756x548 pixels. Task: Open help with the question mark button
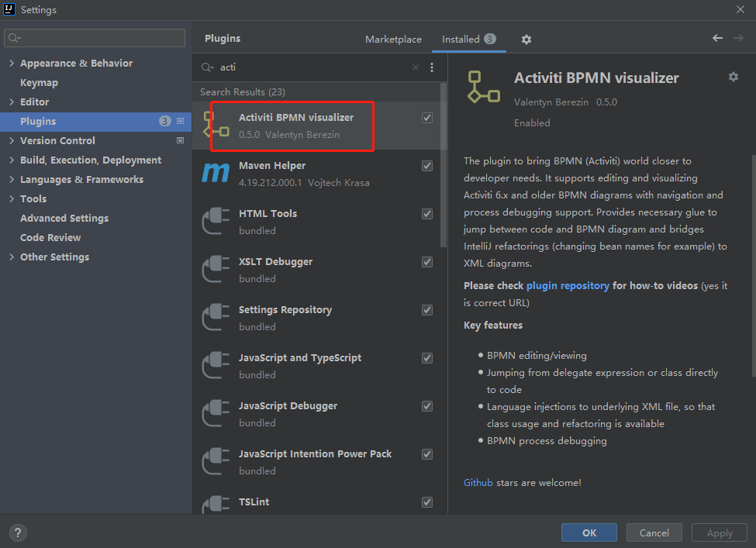tap(18, 532)
